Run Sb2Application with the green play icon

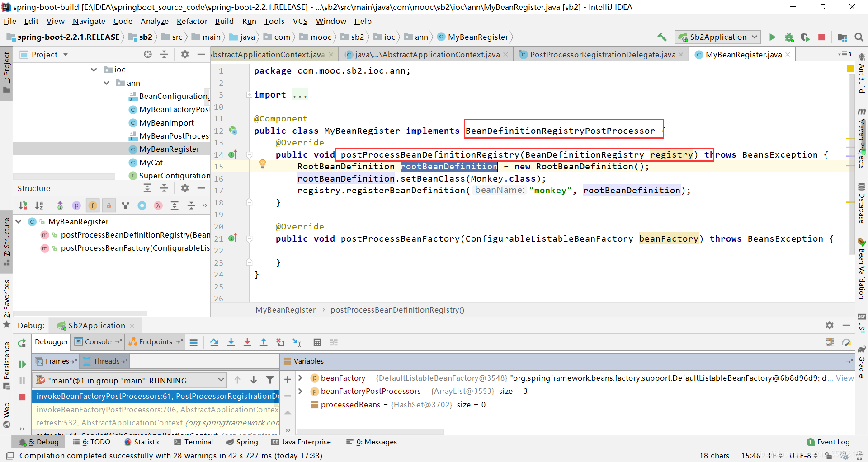click(772, 37)
